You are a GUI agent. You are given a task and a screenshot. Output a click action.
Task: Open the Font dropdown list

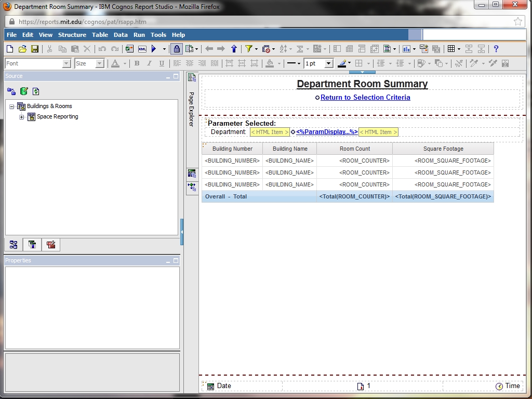coord(66,63)
